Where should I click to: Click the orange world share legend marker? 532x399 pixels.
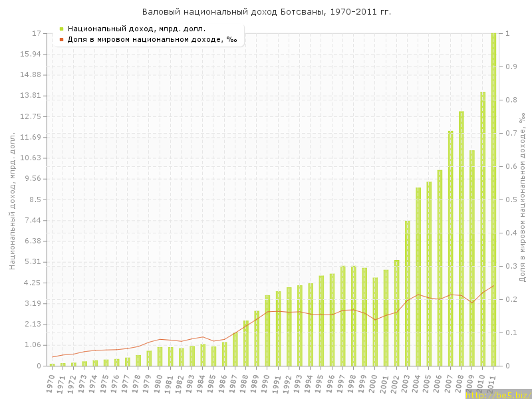(61, 39)
